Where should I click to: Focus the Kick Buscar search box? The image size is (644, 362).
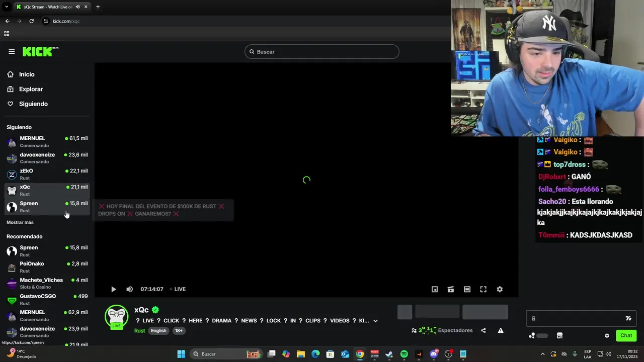click(x=322, y=52)
